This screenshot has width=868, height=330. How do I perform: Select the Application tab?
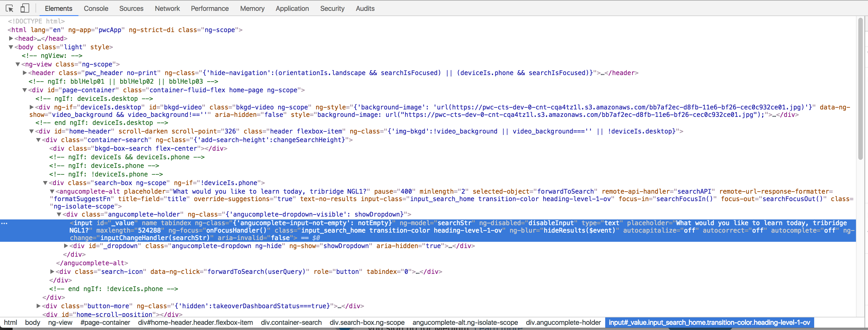pyautogui.click(x=292, y=8)
